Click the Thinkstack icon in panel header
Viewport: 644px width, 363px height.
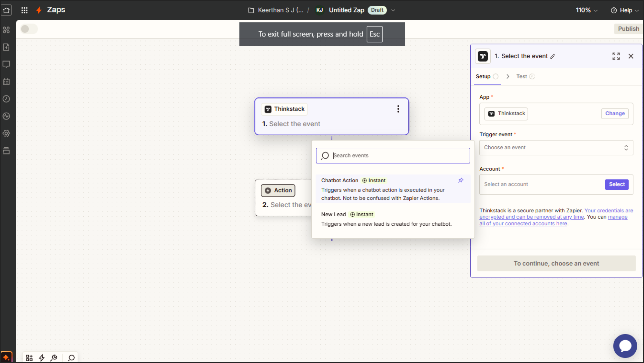pos(483,56)
